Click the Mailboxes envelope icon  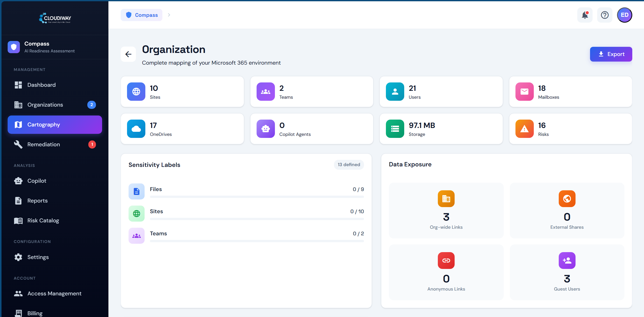(x=525, y=92)
